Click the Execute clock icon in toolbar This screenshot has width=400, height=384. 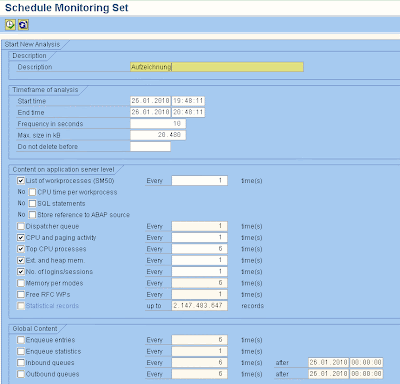pos(10,24)
